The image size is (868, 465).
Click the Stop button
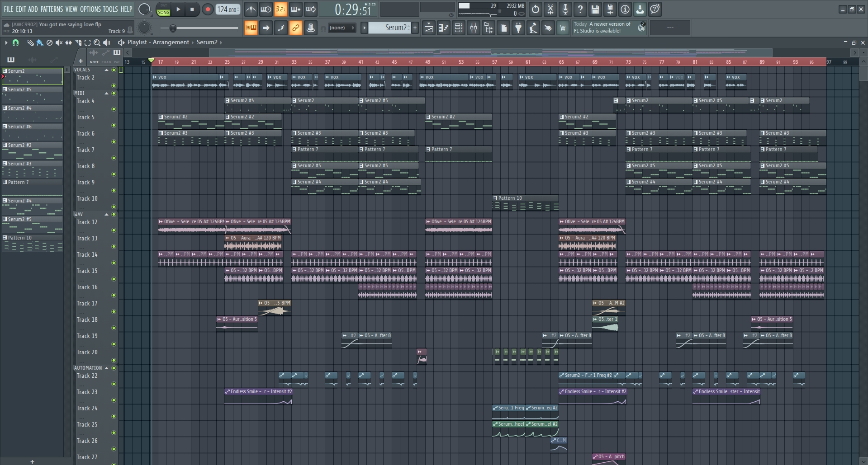coord(192,9)
